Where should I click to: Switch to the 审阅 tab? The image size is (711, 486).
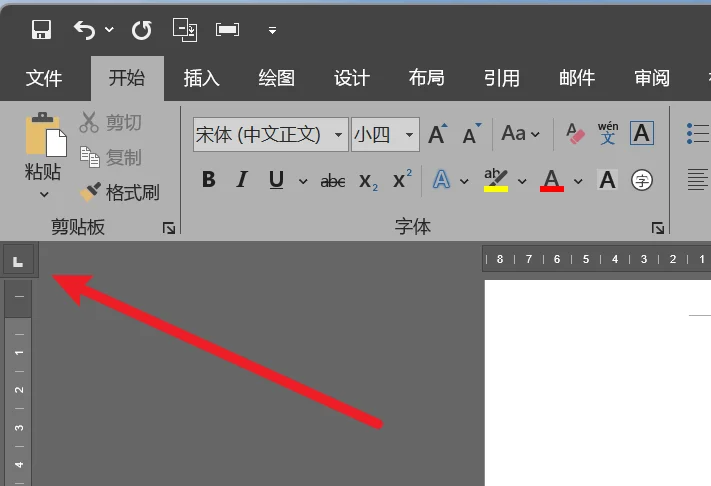[x=652, y=78]
